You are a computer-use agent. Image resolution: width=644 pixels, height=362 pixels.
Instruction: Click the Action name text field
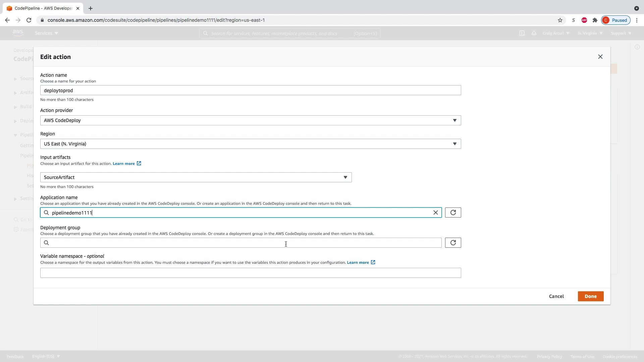(250, 90)
